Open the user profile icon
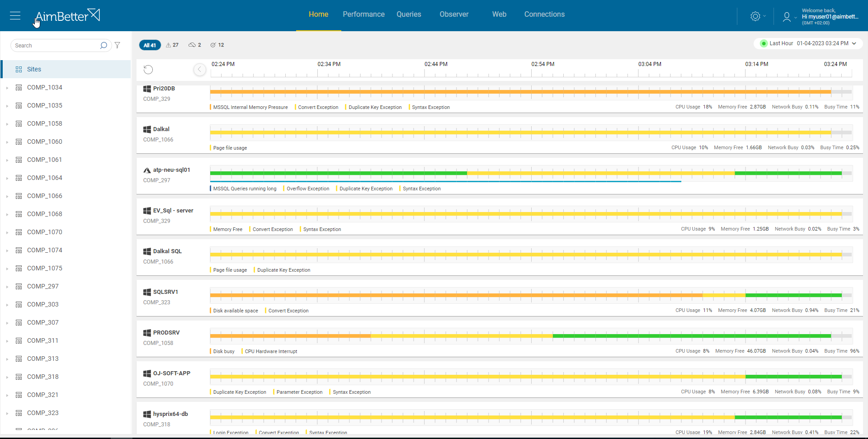 coord(787,16)
